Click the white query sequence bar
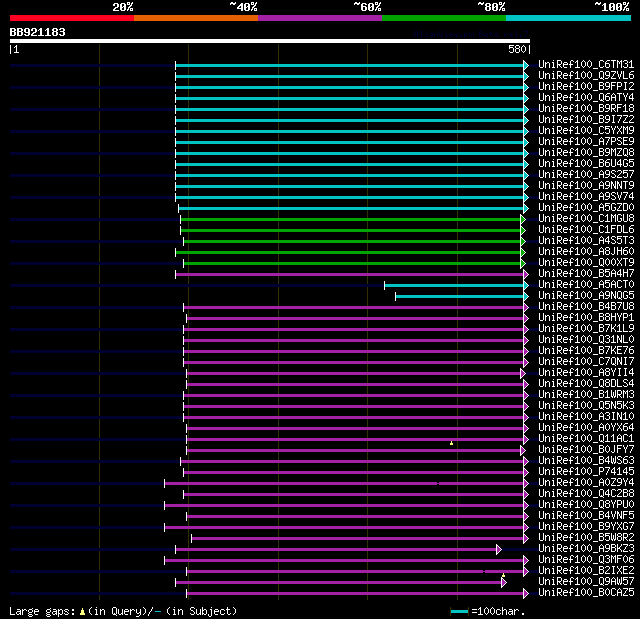 point(270,41)
